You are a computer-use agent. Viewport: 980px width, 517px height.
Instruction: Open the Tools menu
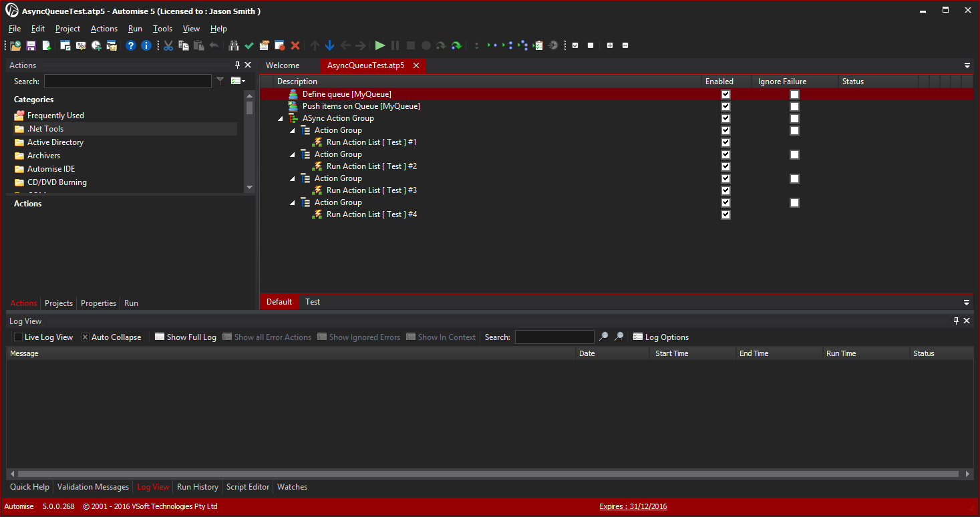pos(162,29)
